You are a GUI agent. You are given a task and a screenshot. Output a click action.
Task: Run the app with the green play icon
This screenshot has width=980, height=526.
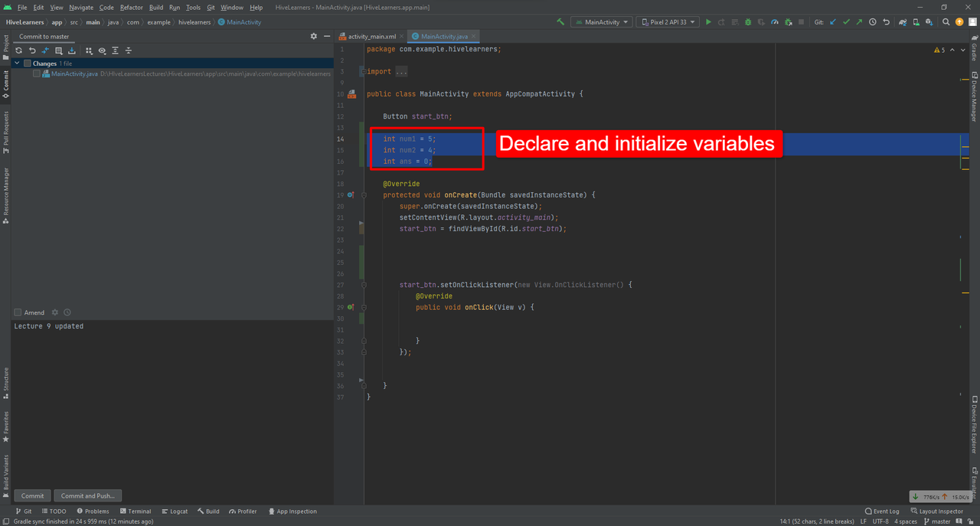click(x=708, y=22)
